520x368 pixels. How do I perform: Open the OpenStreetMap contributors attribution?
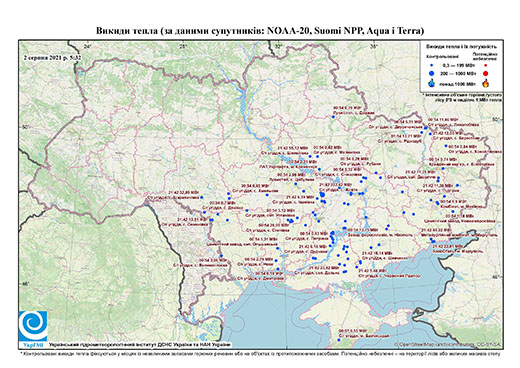click(448, 344)
